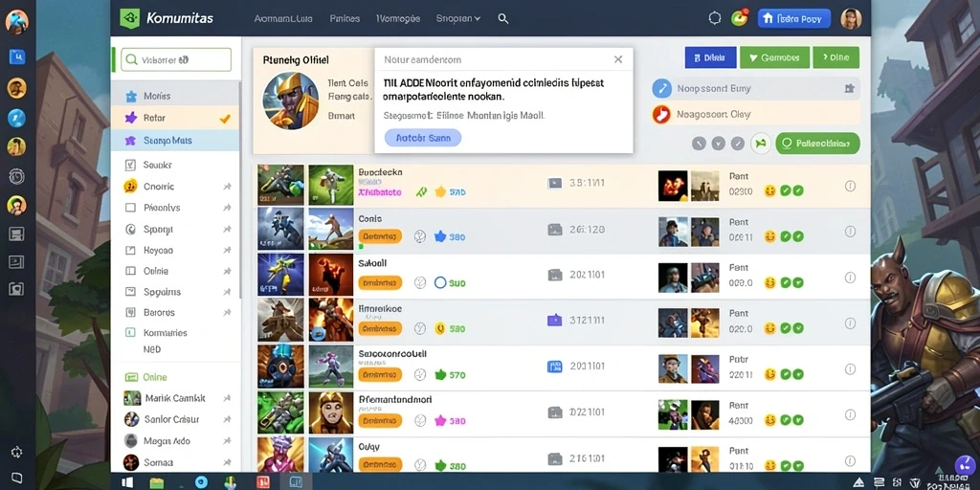Viewport: 980px width, 490px height.
Task: Open the search magnifier in the top navigation bar
Action: click(503, 19)
